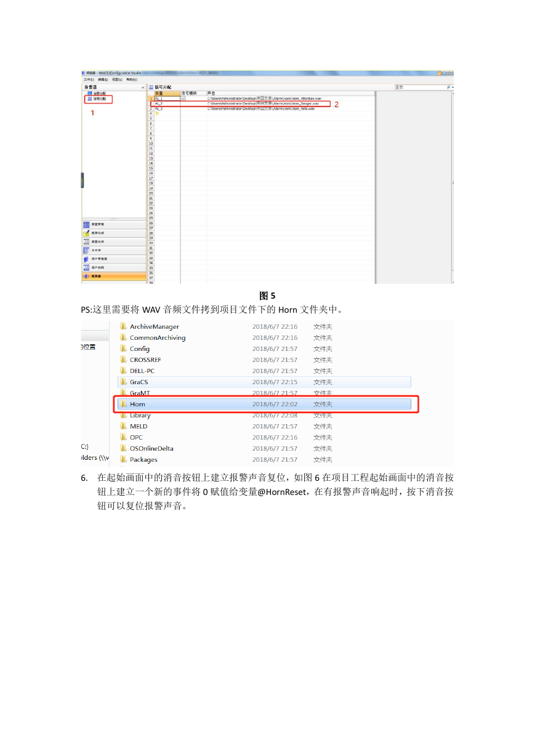Select the AL_3 variable cell
The image size is (535, 756).
[x=167, y=108]
